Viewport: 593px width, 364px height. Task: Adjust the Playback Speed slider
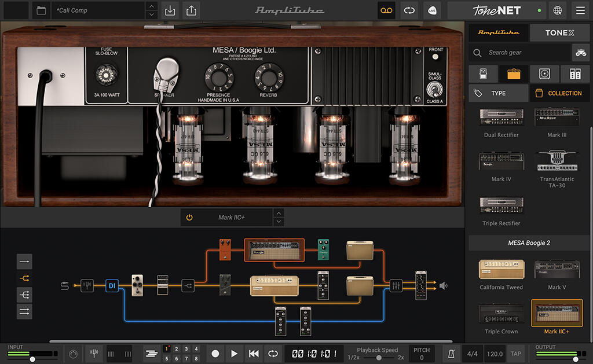379,357
